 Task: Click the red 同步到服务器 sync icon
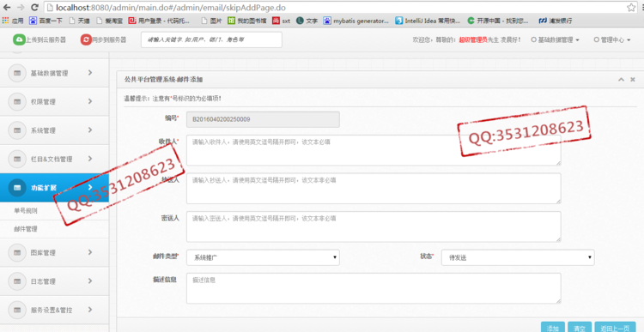point(86,39)
